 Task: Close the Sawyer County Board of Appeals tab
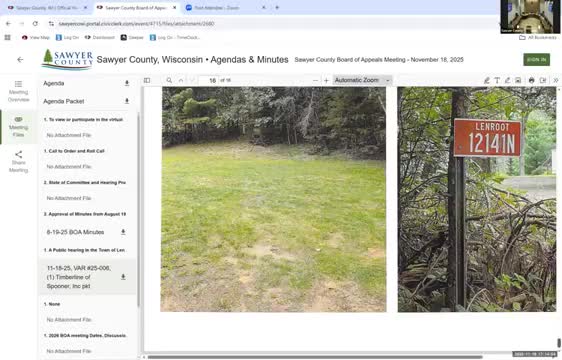click(x=175, y=8)
